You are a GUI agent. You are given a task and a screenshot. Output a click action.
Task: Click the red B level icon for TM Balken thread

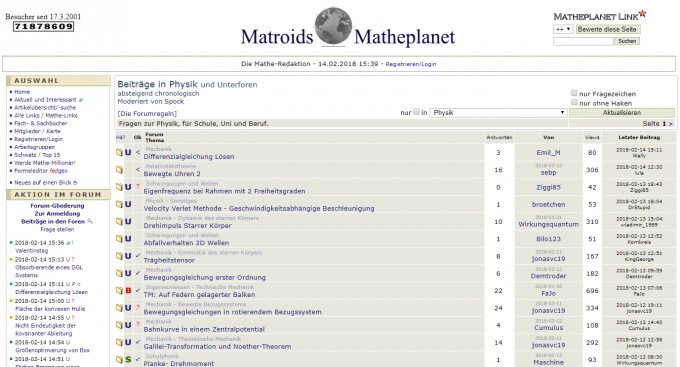pyautogui.click(x=128, y=290)
